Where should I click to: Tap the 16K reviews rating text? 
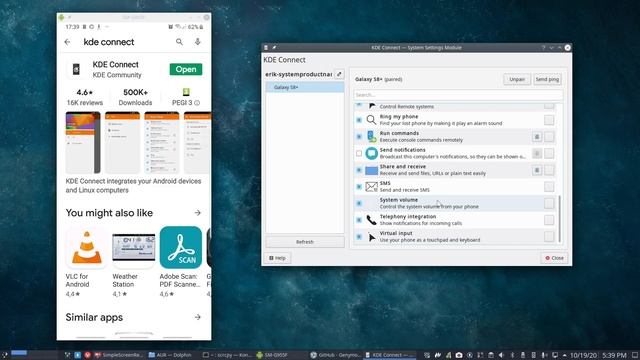pos(85,103)
